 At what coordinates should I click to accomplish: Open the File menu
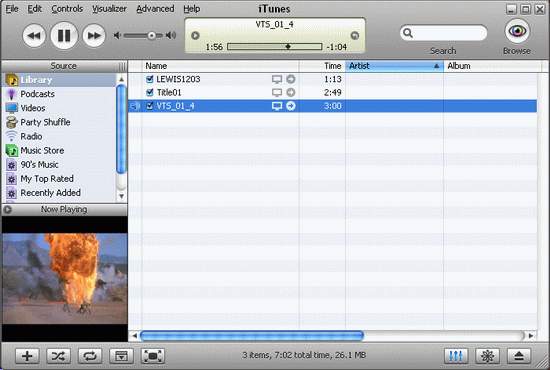[x=12, y=9]
